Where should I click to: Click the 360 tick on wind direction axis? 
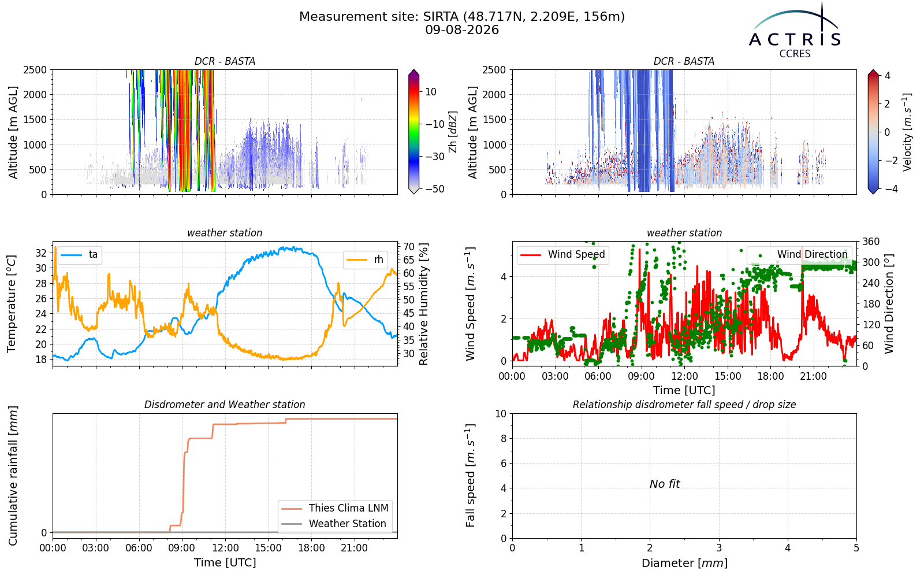click(x=871, y=242)
